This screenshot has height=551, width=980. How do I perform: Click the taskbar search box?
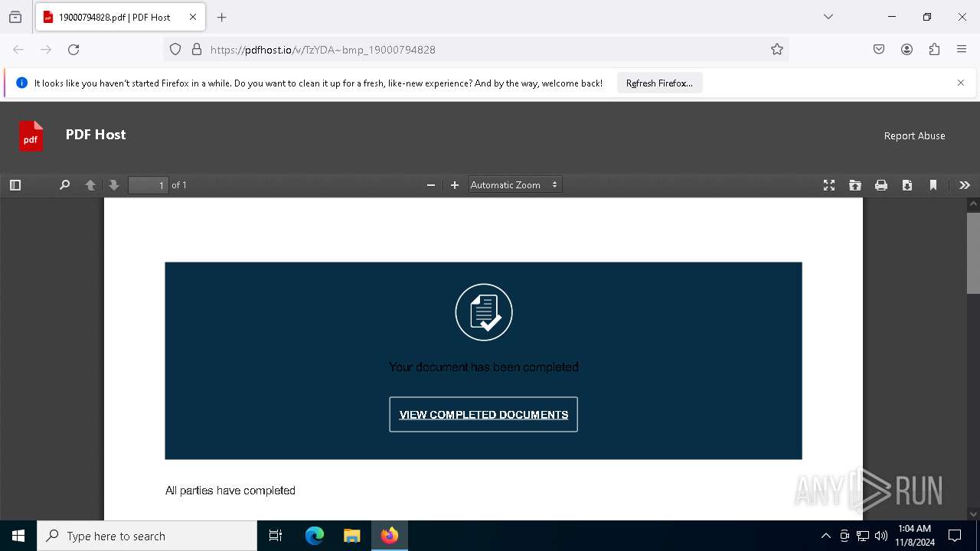(x=147, y=536)
